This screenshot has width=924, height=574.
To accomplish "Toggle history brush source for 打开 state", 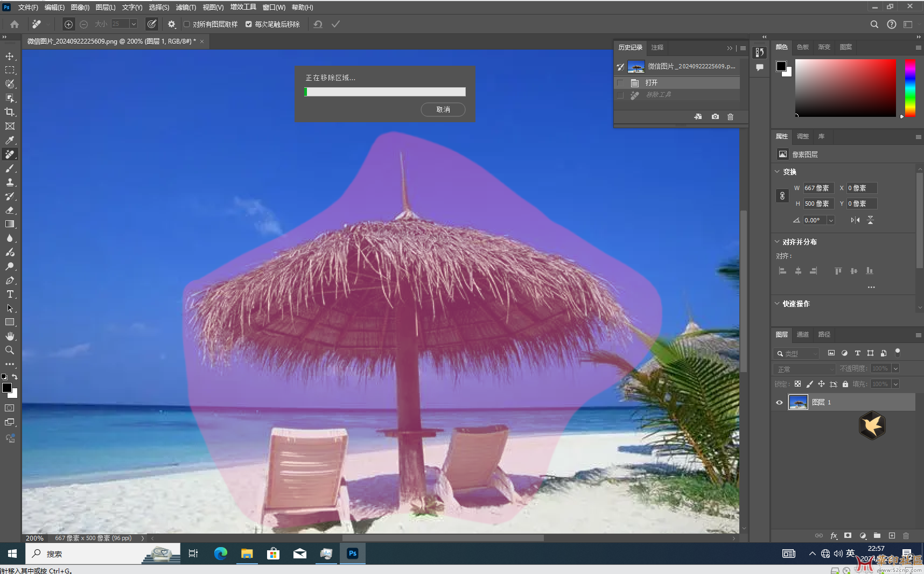I will pos(620,83).
